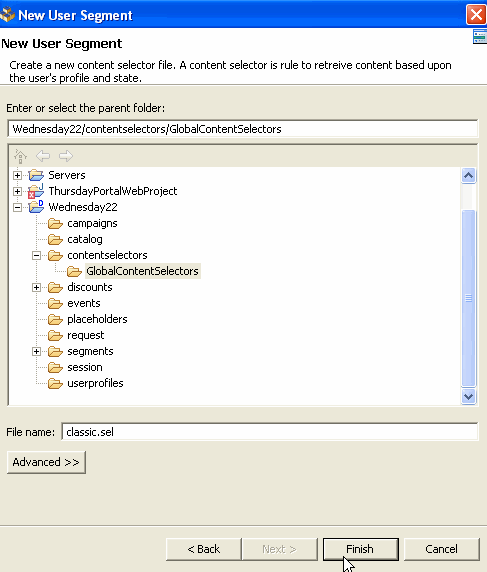The width and height of the screenshot is (487, 572).
Task: Click the parent folder path field
Action: 243,129
